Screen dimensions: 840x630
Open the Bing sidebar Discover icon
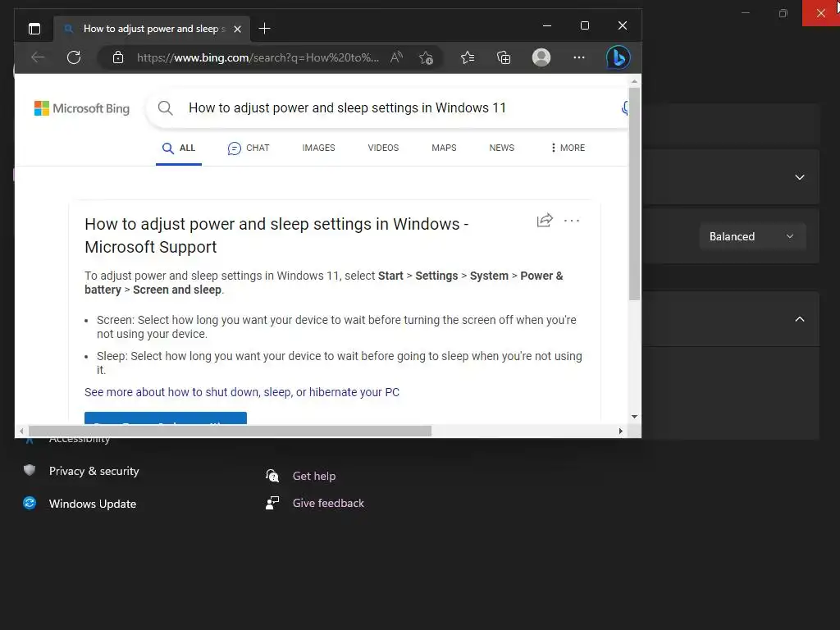pyautogui.click(x=618, y=57)
